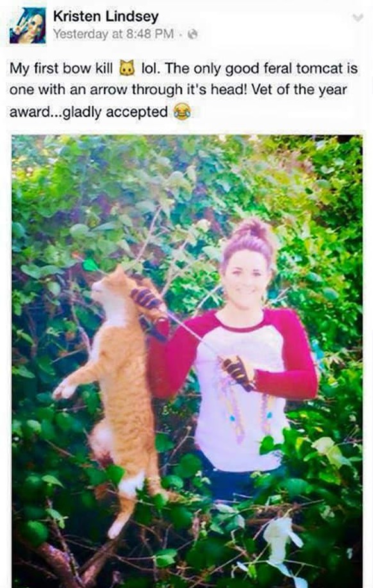Open the attached post photo
Image resolution: width=373 pixels, height=588 pixels.
[x=187, y=361]
